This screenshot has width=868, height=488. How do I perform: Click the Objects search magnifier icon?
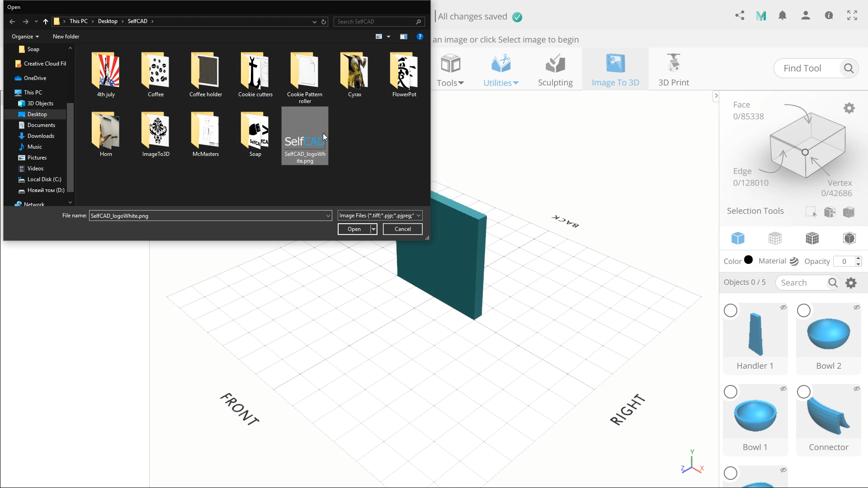coord(833,283)
